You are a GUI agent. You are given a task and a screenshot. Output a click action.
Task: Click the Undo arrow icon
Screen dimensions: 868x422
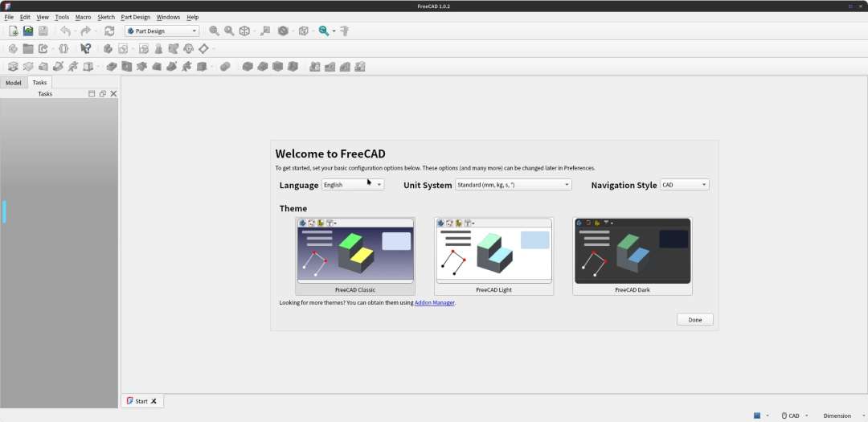[x=65, y=31]
